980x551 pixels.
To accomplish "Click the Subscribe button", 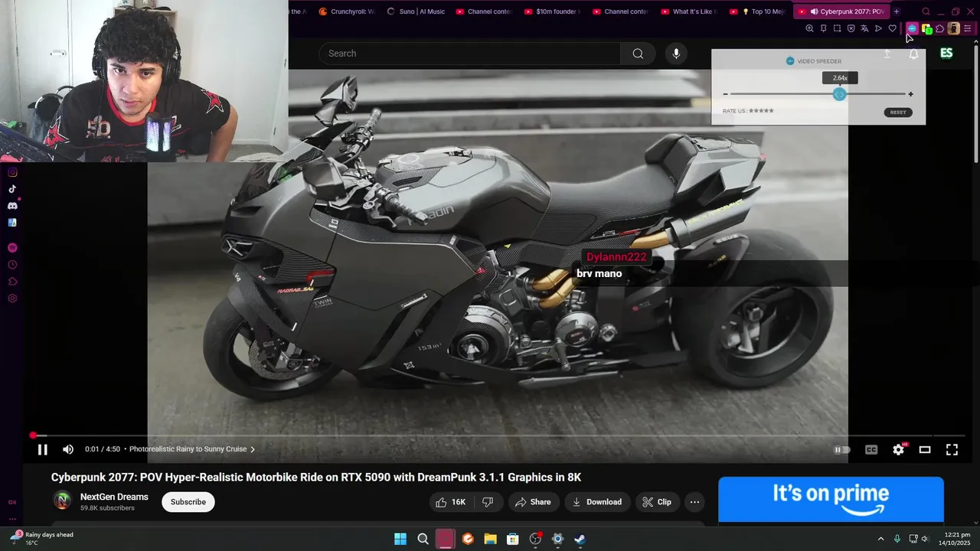I will coord(188,502).
